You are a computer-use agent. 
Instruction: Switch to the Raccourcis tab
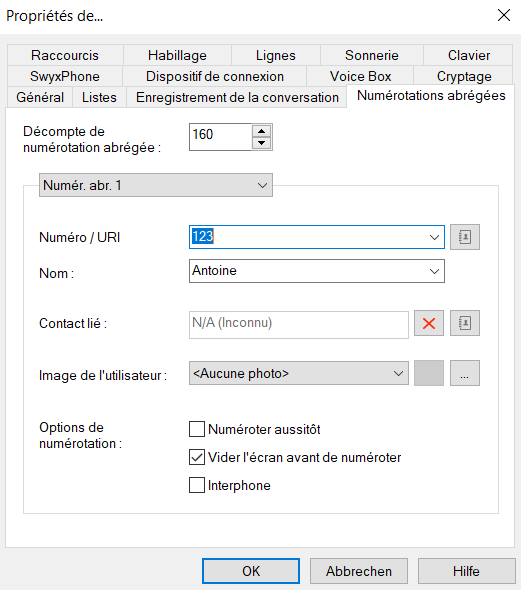pos(65,55)
